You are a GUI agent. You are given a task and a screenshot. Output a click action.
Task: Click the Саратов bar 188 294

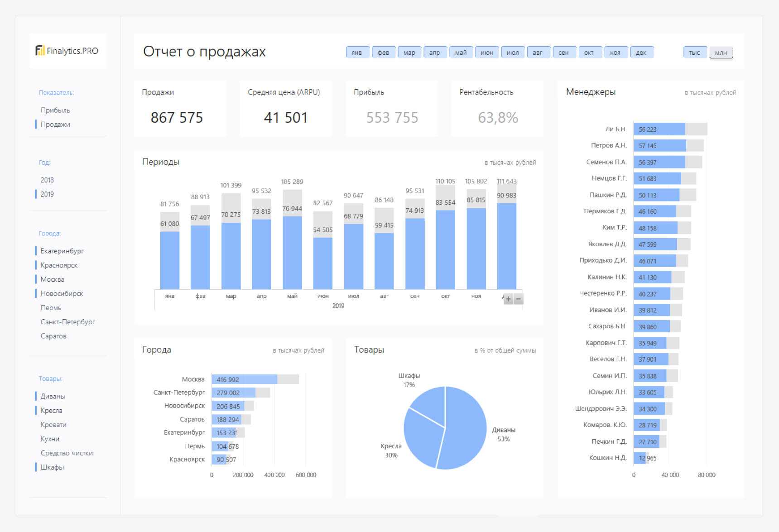(226, 419)
